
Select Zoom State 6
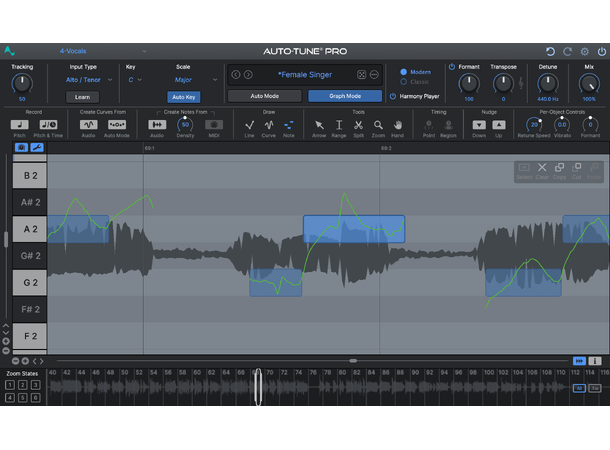35,398
